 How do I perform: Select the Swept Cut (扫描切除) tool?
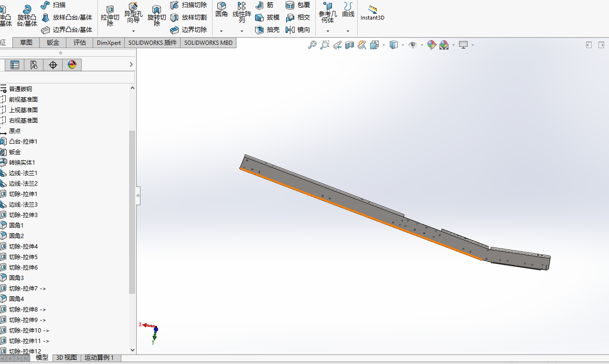coord(189,5)
